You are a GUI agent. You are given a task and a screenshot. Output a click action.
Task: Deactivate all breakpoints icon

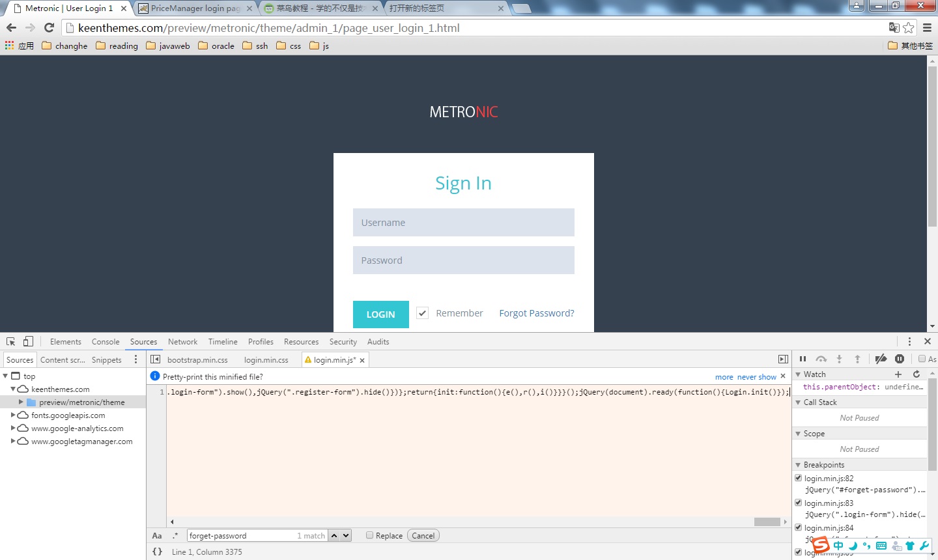pyautogui.click(x=881, y=359)
